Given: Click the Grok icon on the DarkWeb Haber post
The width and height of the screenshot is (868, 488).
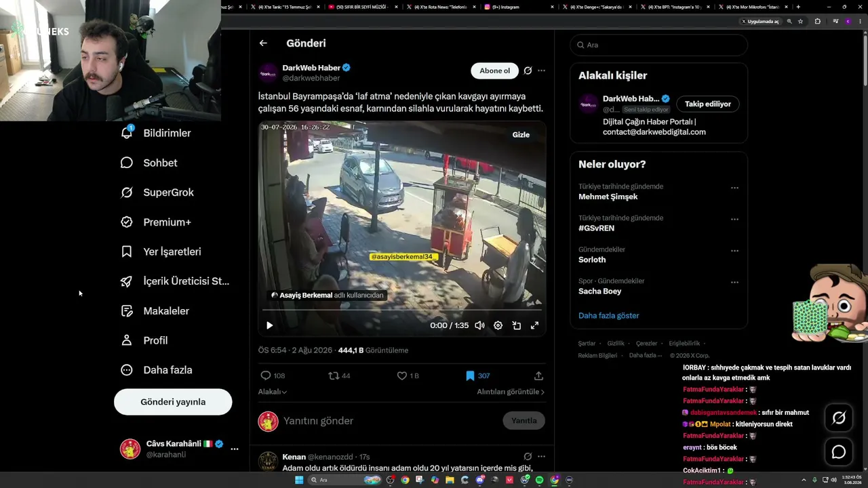Looking at the screenshot, I should click(x=528, y=70).
